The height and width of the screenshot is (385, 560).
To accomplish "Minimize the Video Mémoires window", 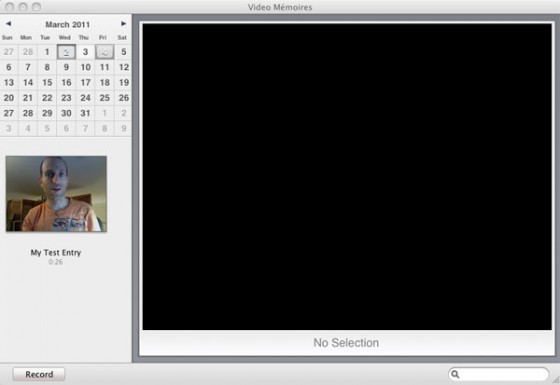I will pos(23,7).
